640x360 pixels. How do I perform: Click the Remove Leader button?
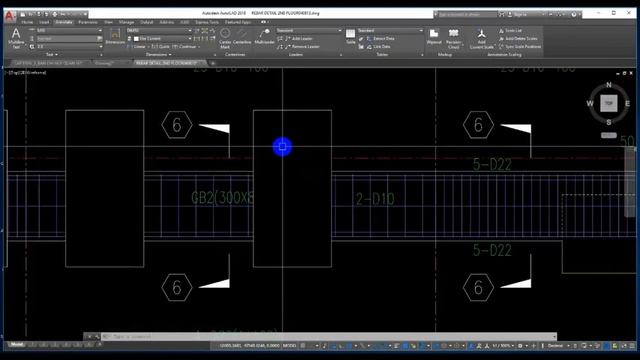click(x=302, y=47)
